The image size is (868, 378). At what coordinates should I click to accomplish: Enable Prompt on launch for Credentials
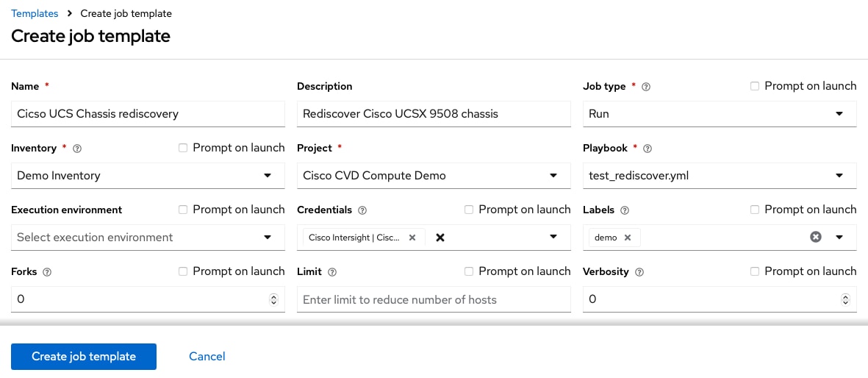click(469, 210)
